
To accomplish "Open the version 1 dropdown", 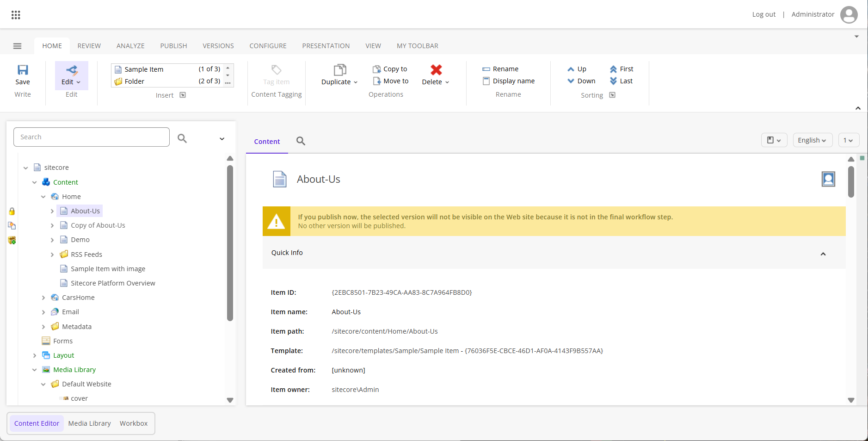I will coord(849,140).
